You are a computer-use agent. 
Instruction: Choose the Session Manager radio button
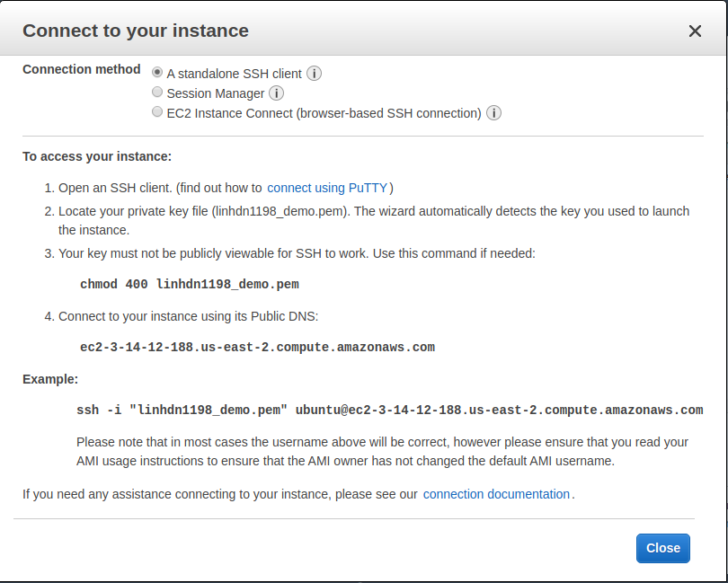click(157, 92)
